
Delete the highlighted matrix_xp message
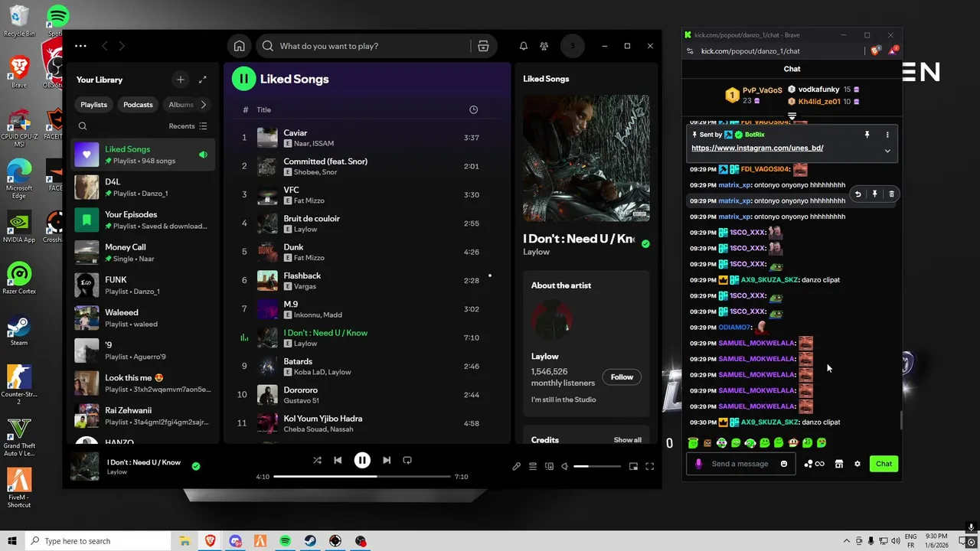[x=891, y=194]
